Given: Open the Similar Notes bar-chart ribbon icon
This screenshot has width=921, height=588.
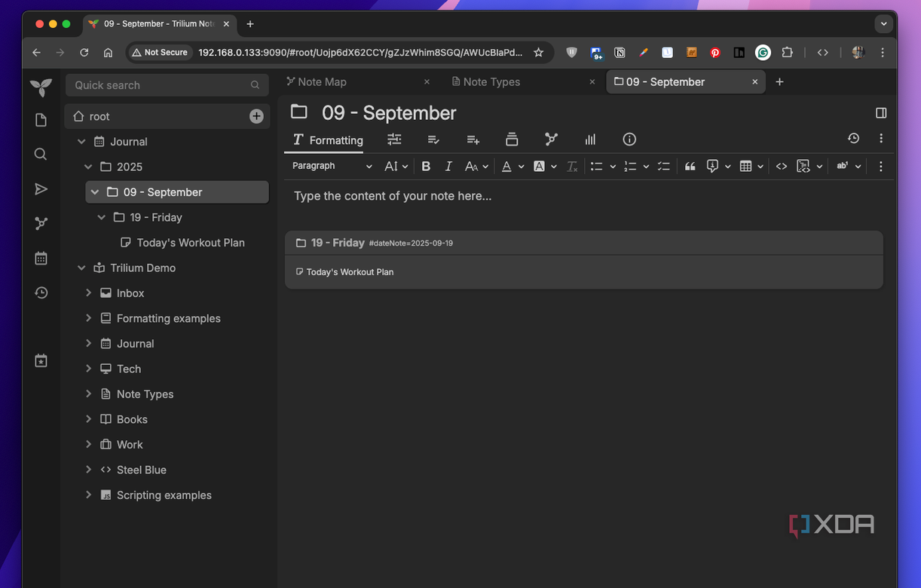Looking at the screenshot, I should tap(590, 139).
